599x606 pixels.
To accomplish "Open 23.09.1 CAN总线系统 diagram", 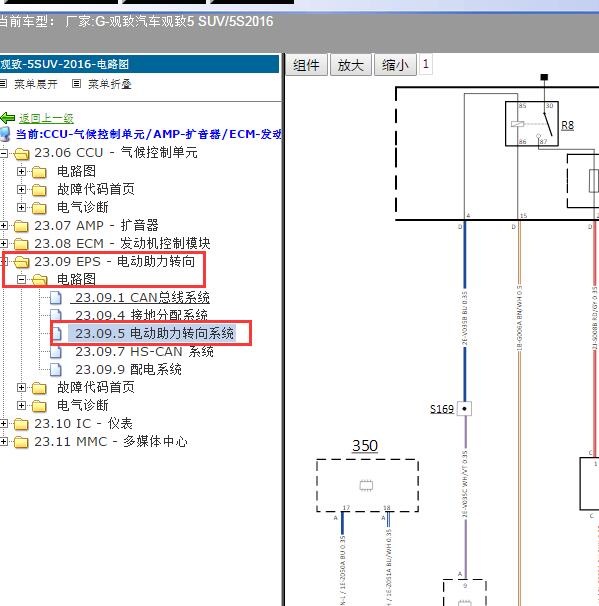I will (142, 298).
